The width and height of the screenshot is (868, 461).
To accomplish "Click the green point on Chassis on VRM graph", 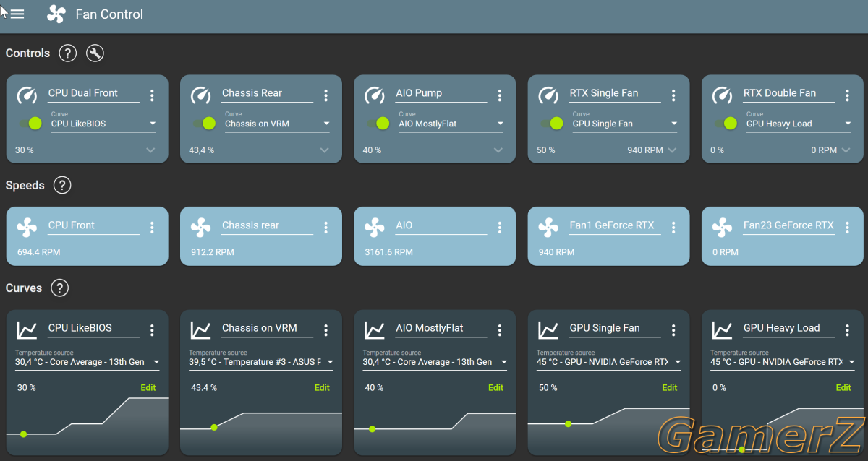I will pyautogui.click(x=214, y=427).
